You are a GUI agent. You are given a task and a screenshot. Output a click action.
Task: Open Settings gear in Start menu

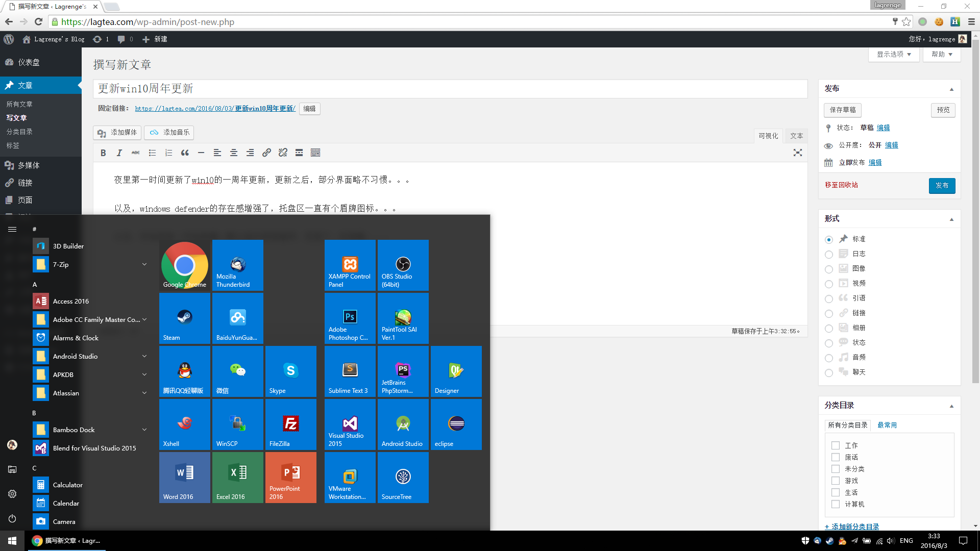click(12, 494)
